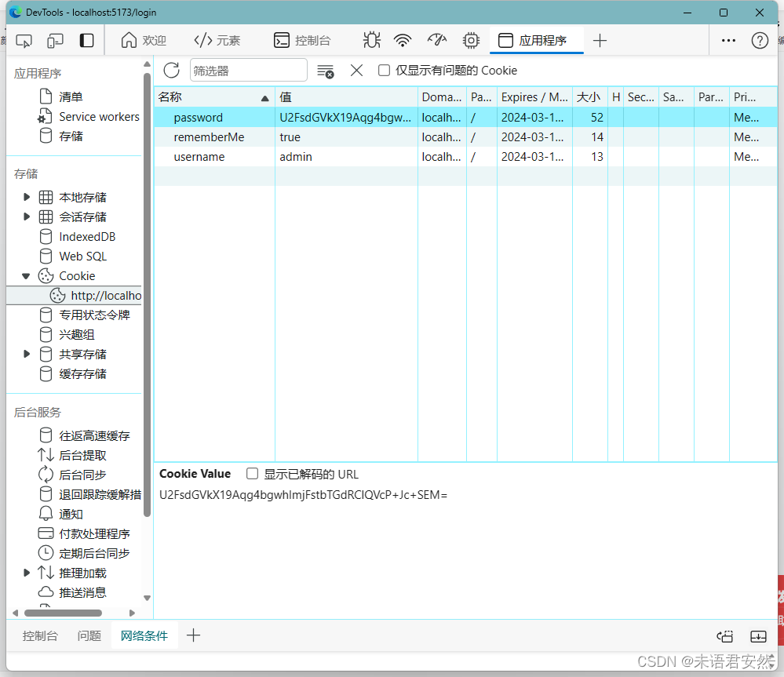Click the + to add a tool tab
Viewport: 784px width, 677px height.
coord(600,40)
